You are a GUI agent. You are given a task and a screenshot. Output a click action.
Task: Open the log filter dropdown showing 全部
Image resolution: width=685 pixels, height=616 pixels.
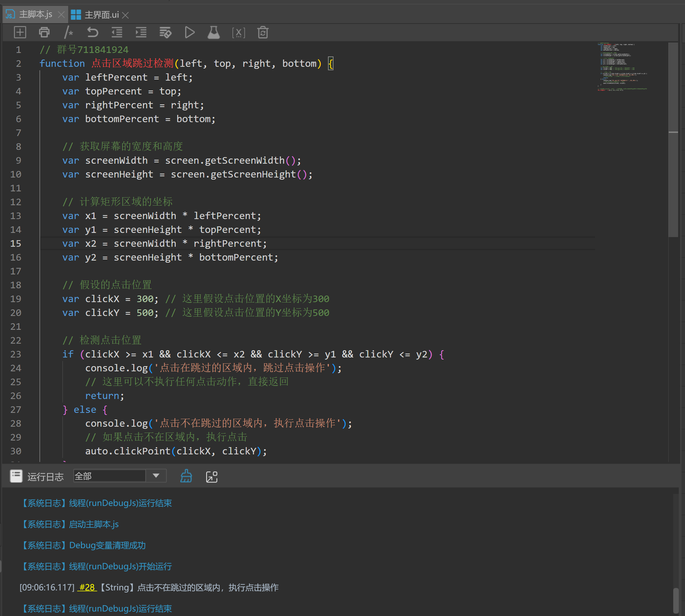(120, 476)
